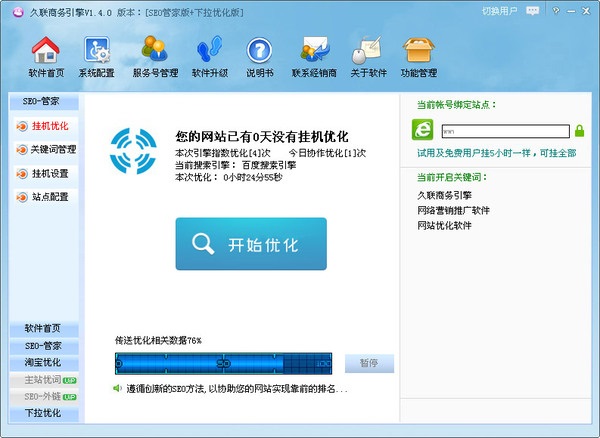Image resolution: width=600 pixels, height=438 pixels.
Task: Click the green UP badge on 主站优词
Action: 70,381
